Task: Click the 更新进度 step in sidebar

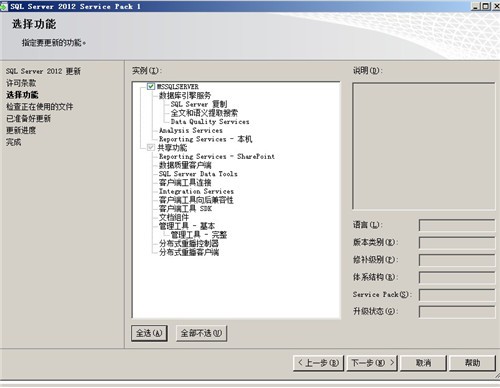Action: click(21, 130)
